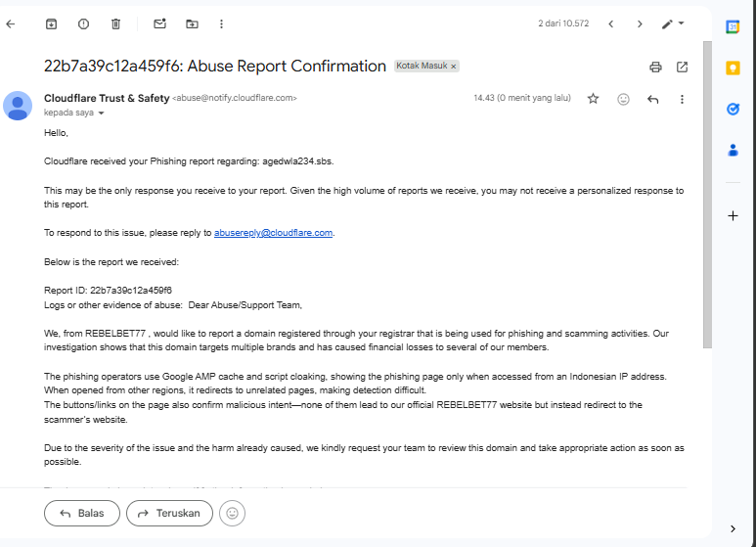Open Google Tasks side panel
The height and width of the screenshot is (547, 756).
click(733, 109)
